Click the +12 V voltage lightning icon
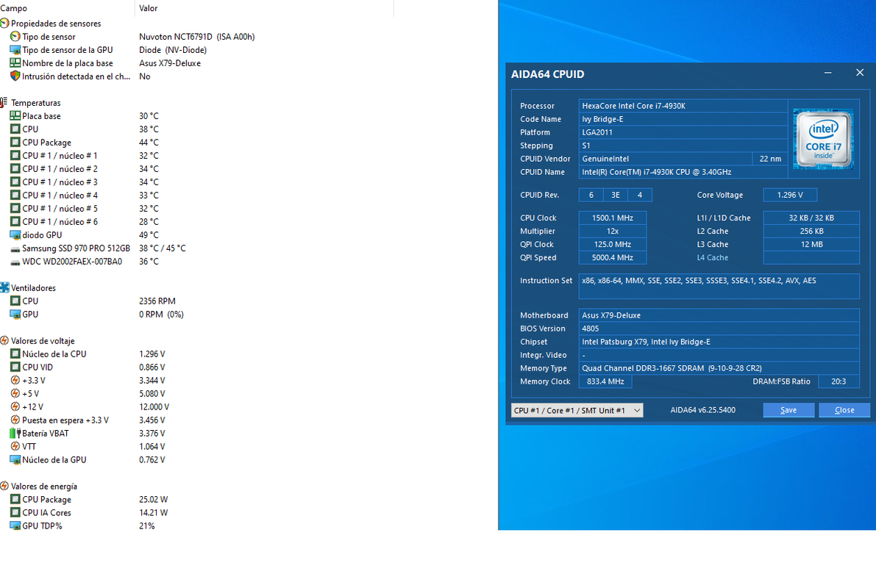This screenshot has height=588, width=876. [15, 407]
